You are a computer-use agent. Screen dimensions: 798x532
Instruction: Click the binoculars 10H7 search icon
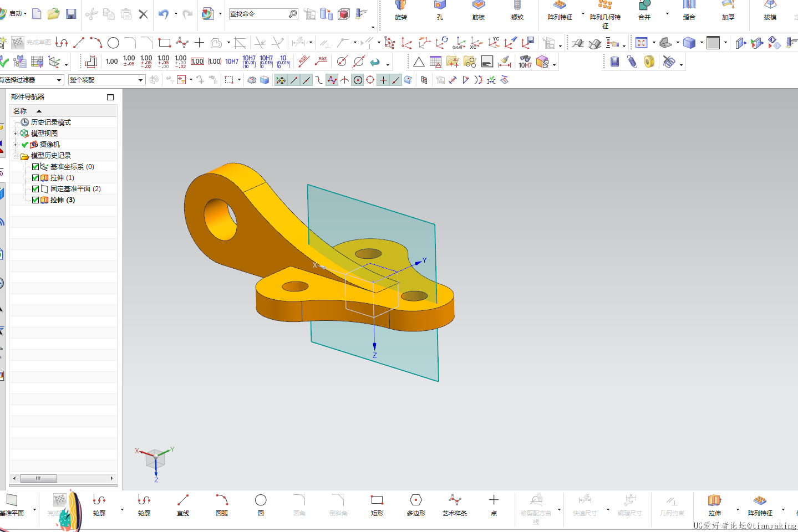pos(525,62)
